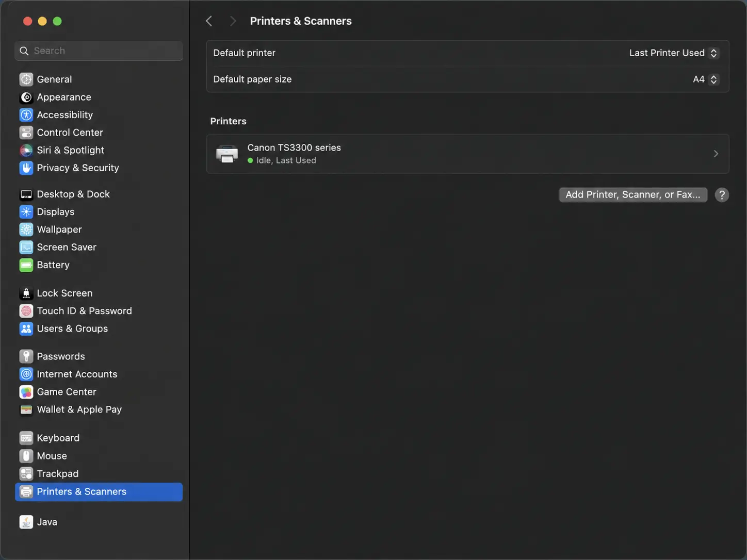Open help with the question mark button
This screenshot has height=560, width=747.
pyautogui.click(x=722, y=195)
